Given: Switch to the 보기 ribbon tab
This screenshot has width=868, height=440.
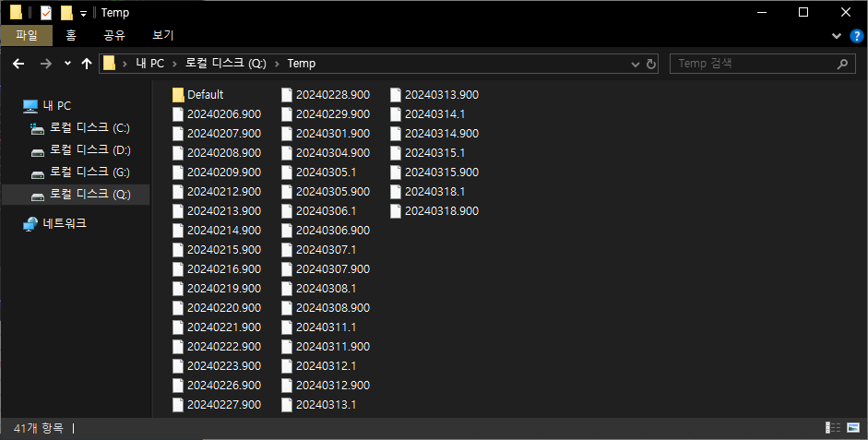Looking at the screenshot, I should click(162, 36).
